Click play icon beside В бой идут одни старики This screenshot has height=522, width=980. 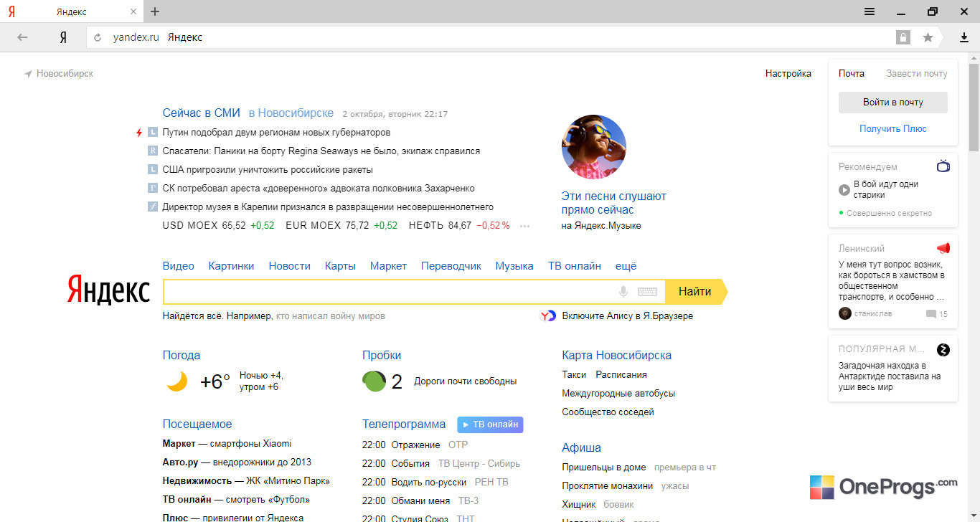click(844, 190)
